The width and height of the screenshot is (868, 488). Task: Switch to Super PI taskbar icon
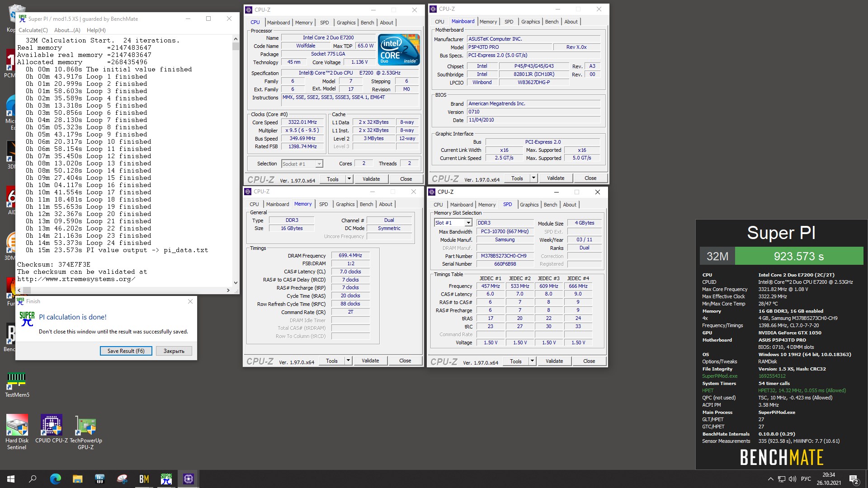click(x=166, y=479)
